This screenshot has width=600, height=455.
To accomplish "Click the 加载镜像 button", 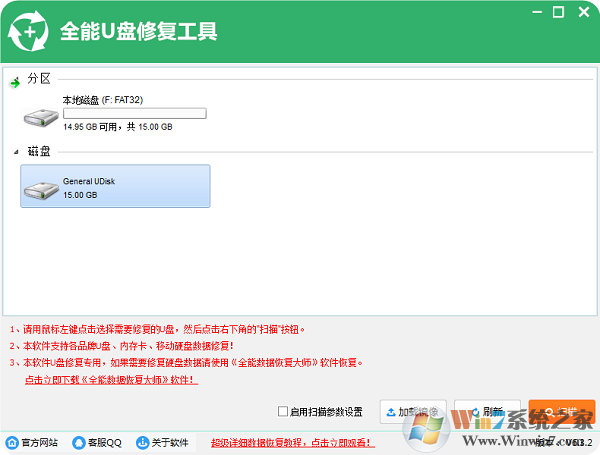I will point(413,412).
